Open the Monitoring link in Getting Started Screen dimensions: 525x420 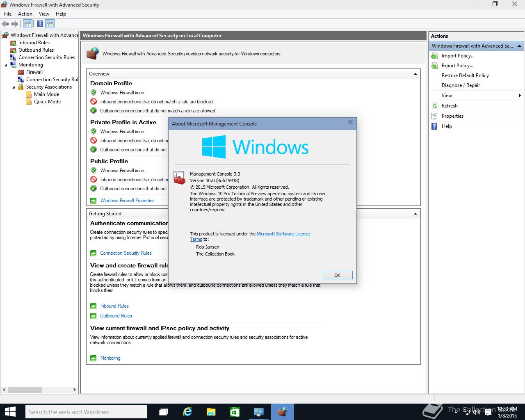click(110, 358)
